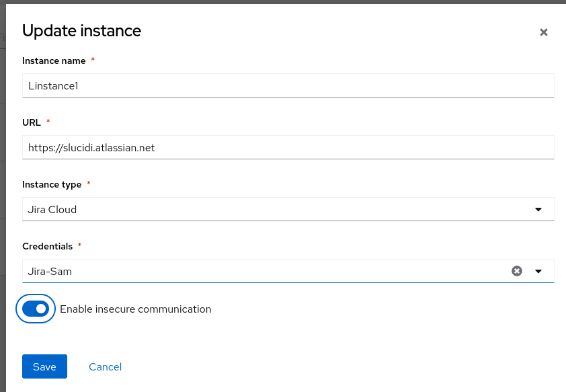566x392 pixels.
Task: Expand the Jira Cloud selector
Action: (538, 209)
